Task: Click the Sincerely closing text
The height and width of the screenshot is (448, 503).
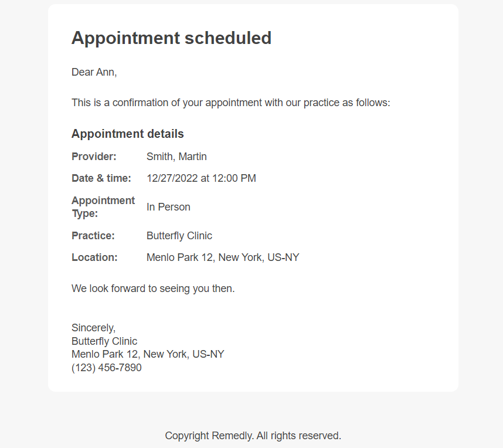Action: click(93, 328)
